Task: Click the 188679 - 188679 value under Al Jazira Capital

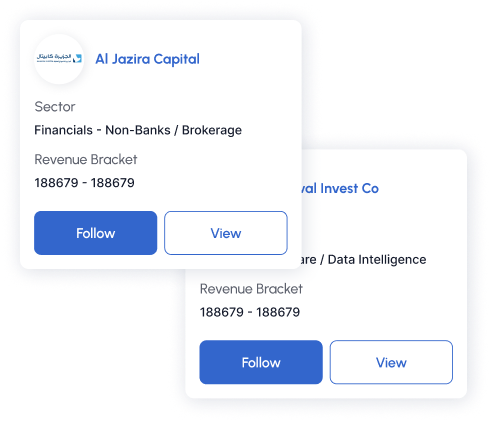Action: click(84, 183)
